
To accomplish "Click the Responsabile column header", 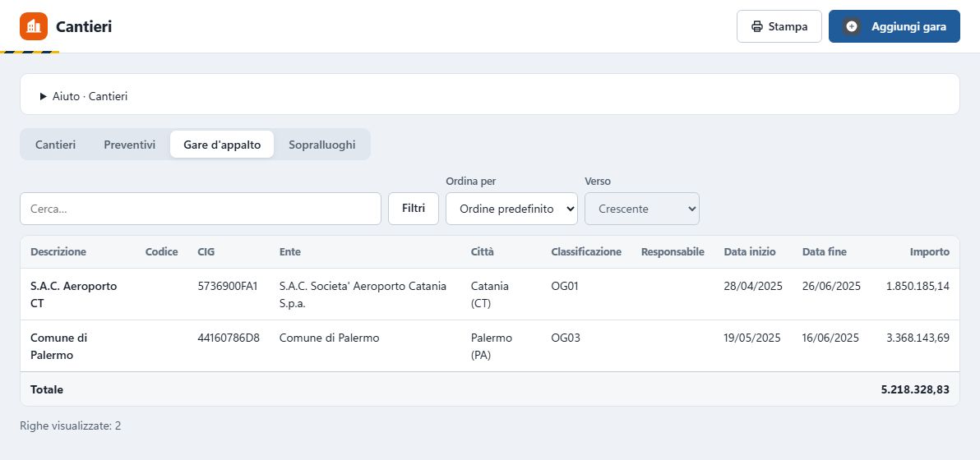I will [x=673, y=252].
